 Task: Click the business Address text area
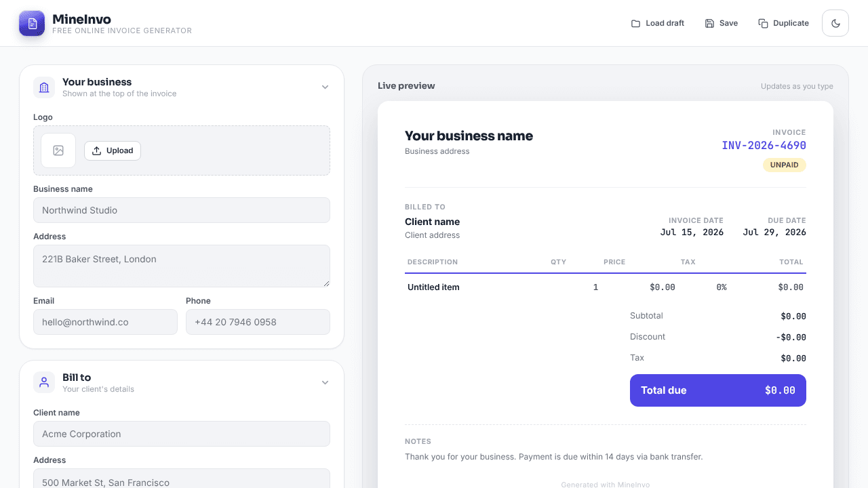pyautogui.click(x=182, y=266)
